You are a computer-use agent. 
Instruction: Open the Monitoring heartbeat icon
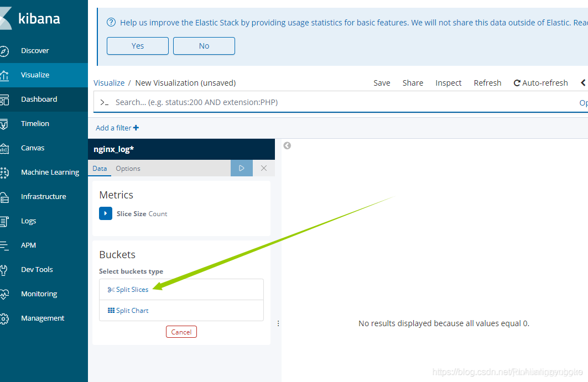point(4,294)
